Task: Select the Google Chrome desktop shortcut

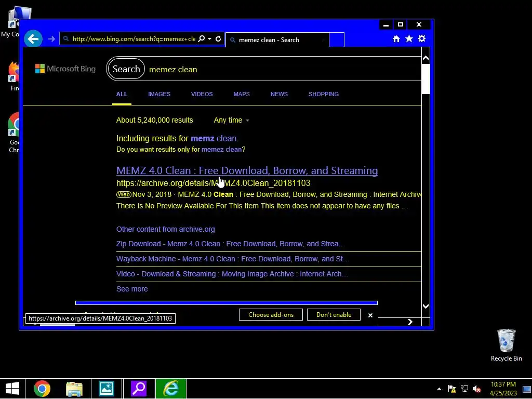Action: [x=14, y=132]
